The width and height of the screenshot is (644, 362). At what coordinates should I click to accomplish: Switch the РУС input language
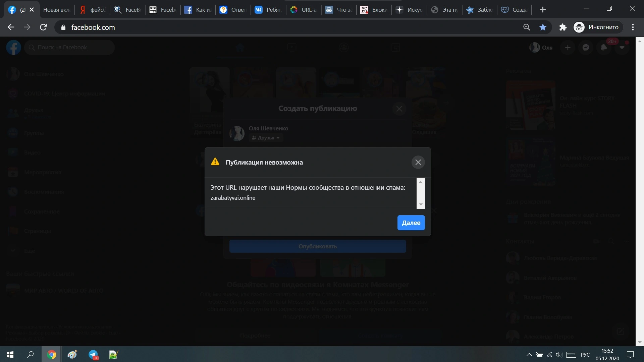point(585,355)
